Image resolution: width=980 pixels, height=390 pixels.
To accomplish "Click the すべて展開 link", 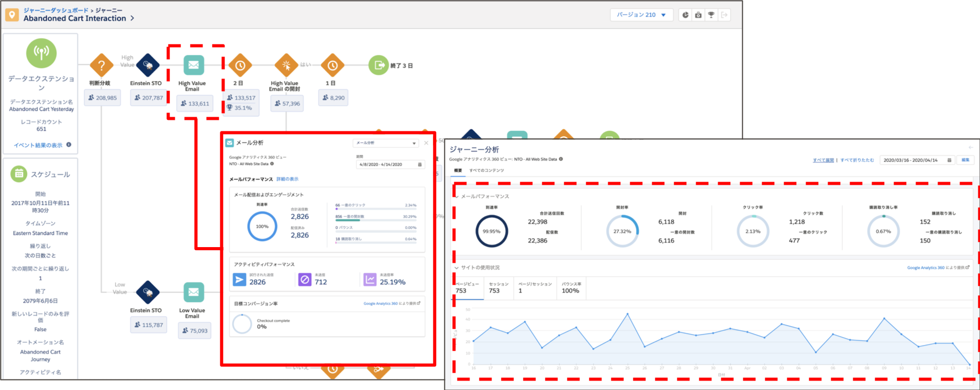I will [x=823, y=160].
